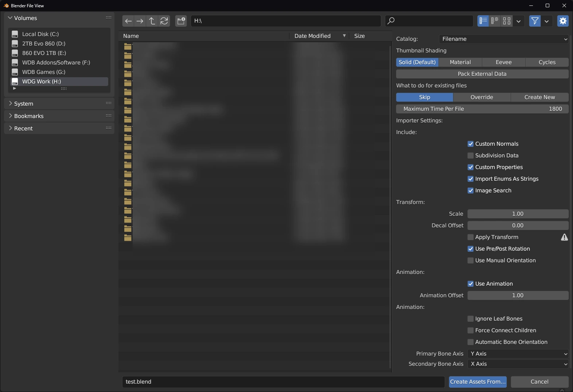Toggle the options gear icon panel

coord(563,21)
